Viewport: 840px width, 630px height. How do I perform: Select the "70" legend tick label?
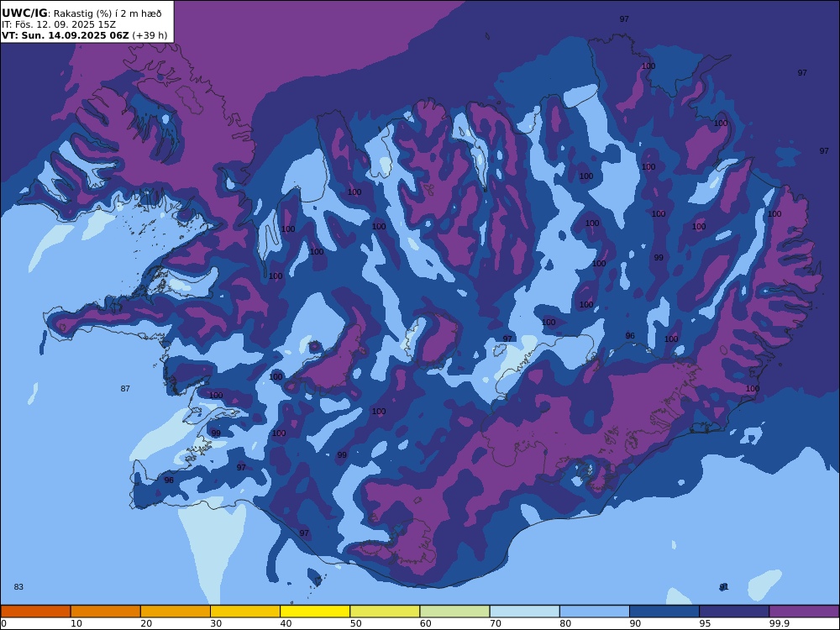tap(496, 623)
